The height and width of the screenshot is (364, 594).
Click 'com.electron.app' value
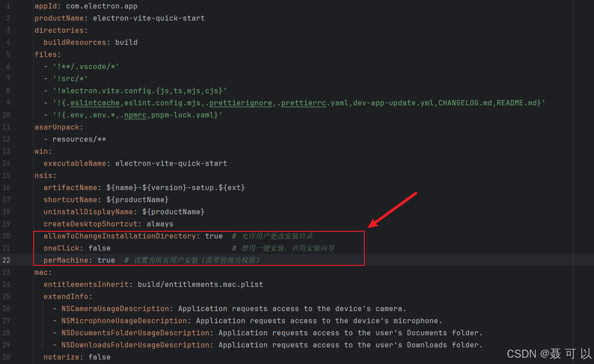(x=102, y=6)
